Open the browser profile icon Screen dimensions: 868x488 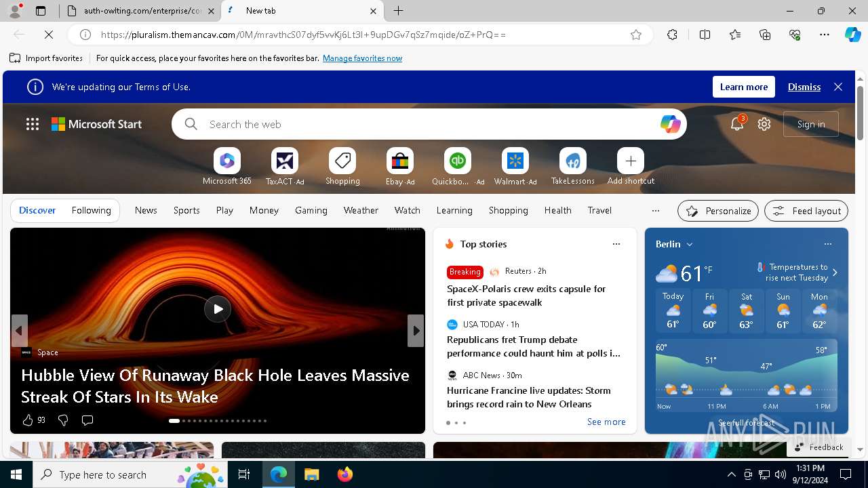click(14, 11)
